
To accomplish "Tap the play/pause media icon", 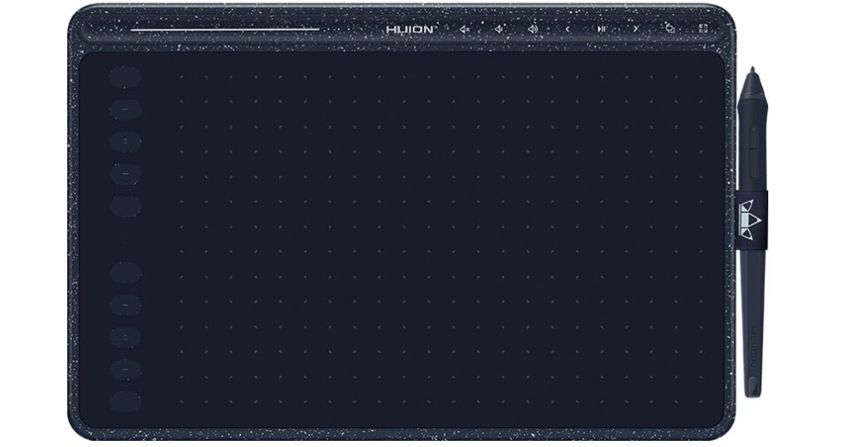I will (601, 29).
